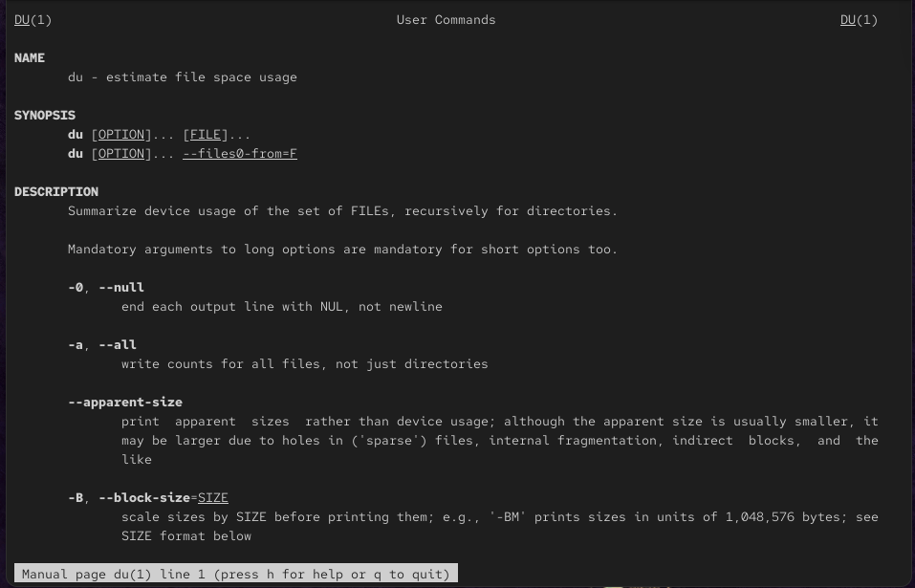The height and width of the screenshot is (588, 915).
Task: Click the --apparent-size option heading
Action: [125, 402]
